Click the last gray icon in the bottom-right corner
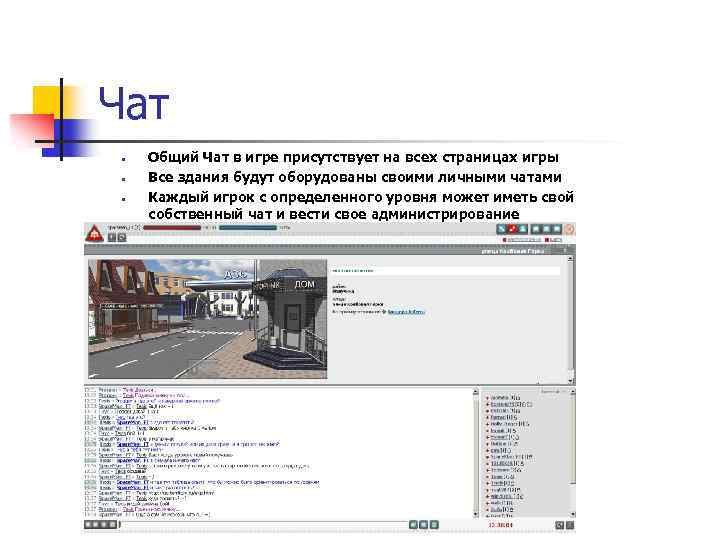 coord(570,525)
